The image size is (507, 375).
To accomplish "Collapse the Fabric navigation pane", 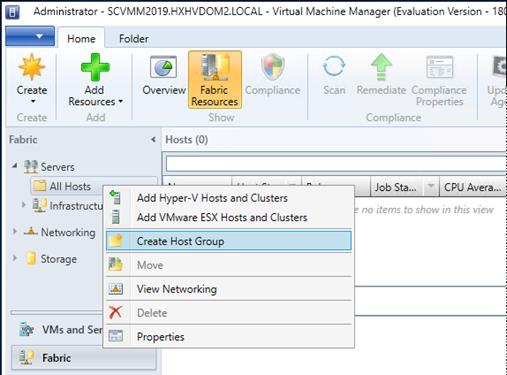I will (x=153, y=140).
